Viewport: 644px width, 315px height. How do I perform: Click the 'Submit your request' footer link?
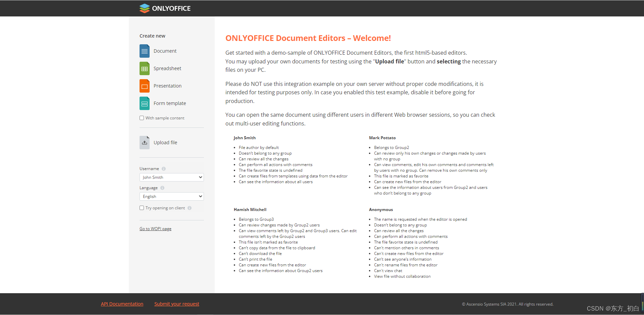pyautogui.click(x=176, y=304)
